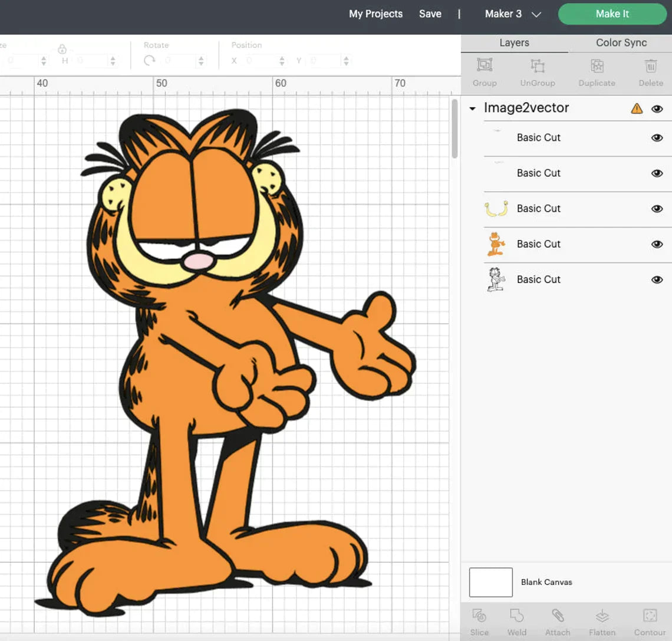Select the black outline Garfield layer thumbnail

[496, 280]
